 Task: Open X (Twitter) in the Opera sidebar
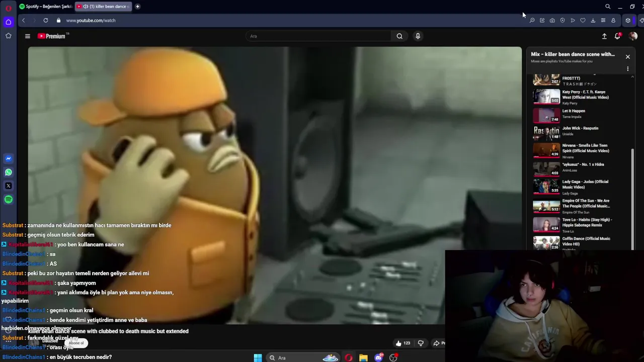click(9, 186)
